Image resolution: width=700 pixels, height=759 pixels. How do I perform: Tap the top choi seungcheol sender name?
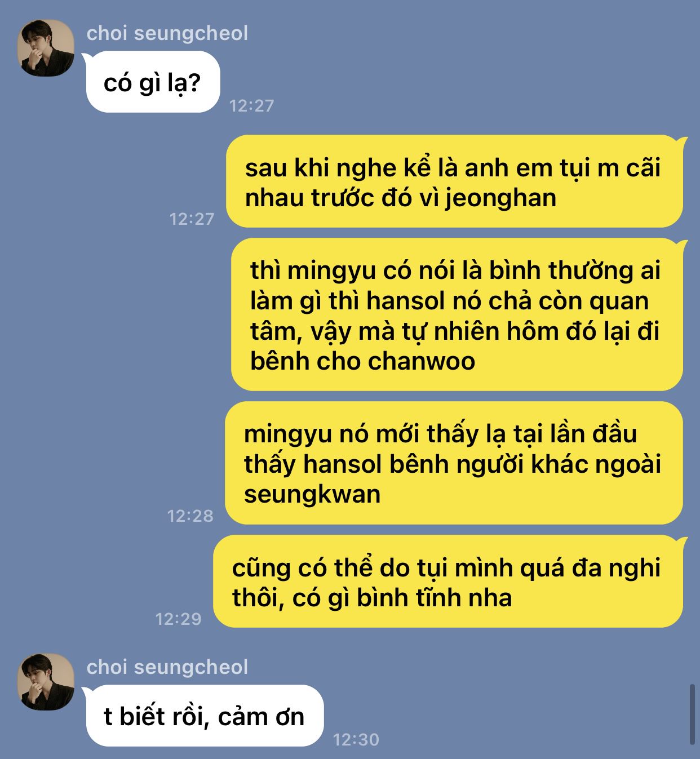(167, 33)
